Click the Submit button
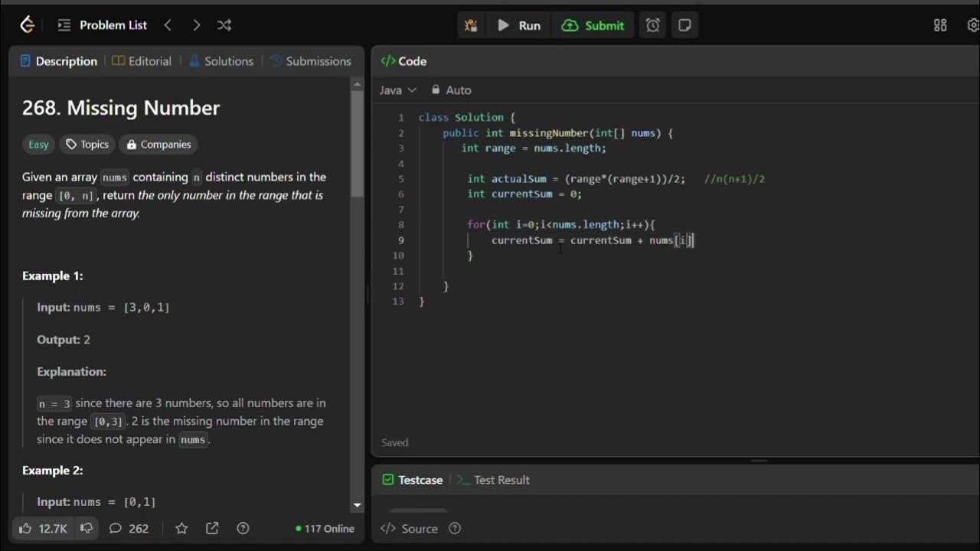980x551 pixels. pyautogui.click(x=593, y=25)
